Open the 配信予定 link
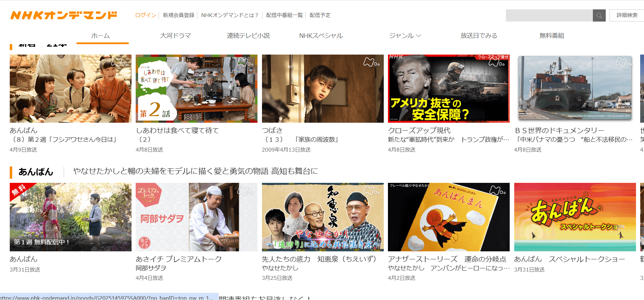 pos(320,15)
